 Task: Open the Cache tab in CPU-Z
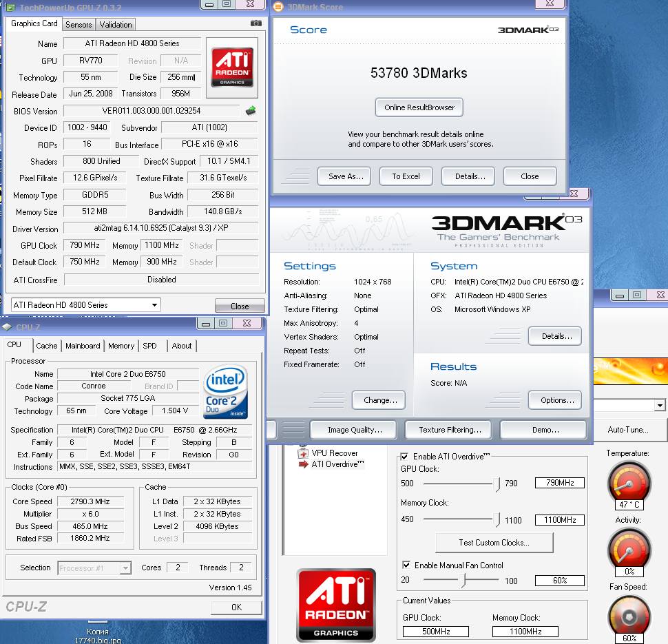point(46,346)
